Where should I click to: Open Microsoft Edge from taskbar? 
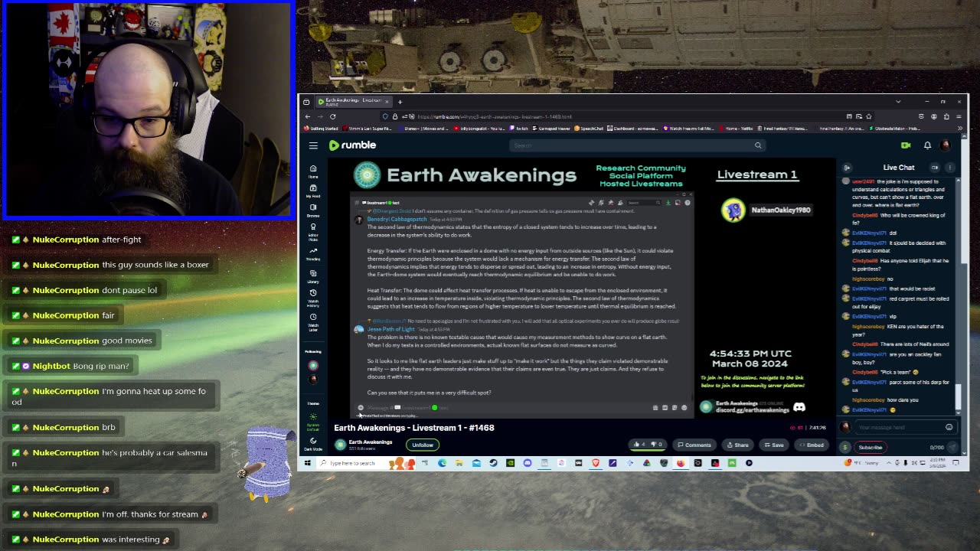coord(443,463)
